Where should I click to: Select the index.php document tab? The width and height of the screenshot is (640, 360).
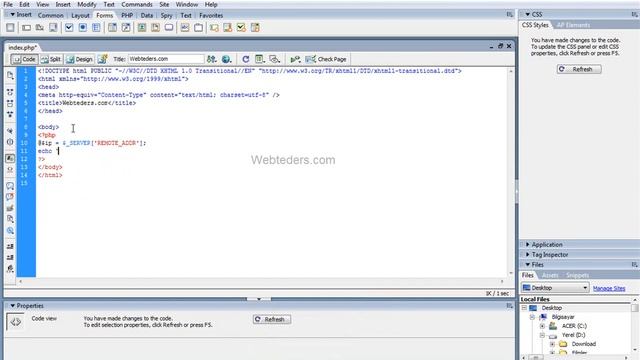click(x=22, y=47)
